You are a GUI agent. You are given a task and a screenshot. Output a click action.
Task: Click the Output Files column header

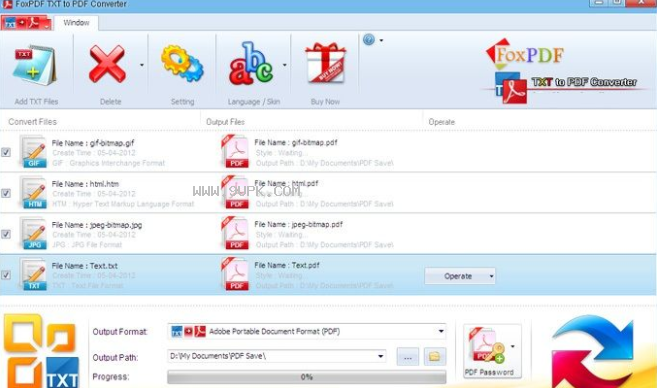tap(225, 122)
